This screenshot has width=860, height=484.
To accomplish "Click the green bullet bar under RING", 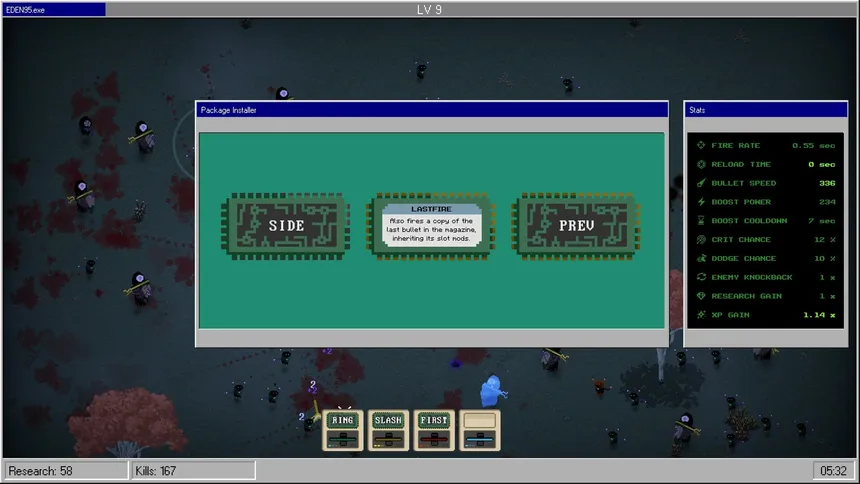I will click(x=343, y=439).
